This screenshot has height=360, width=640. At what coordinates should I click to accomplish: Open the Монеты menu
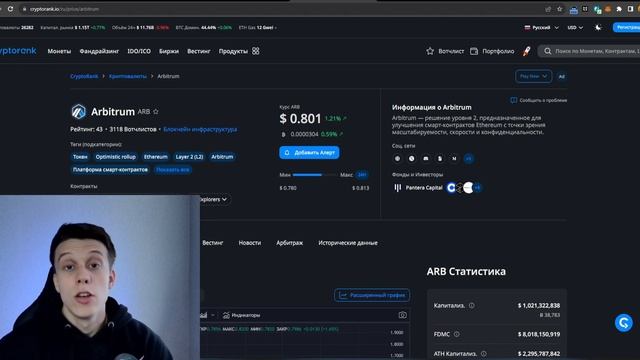click(59, 51)
